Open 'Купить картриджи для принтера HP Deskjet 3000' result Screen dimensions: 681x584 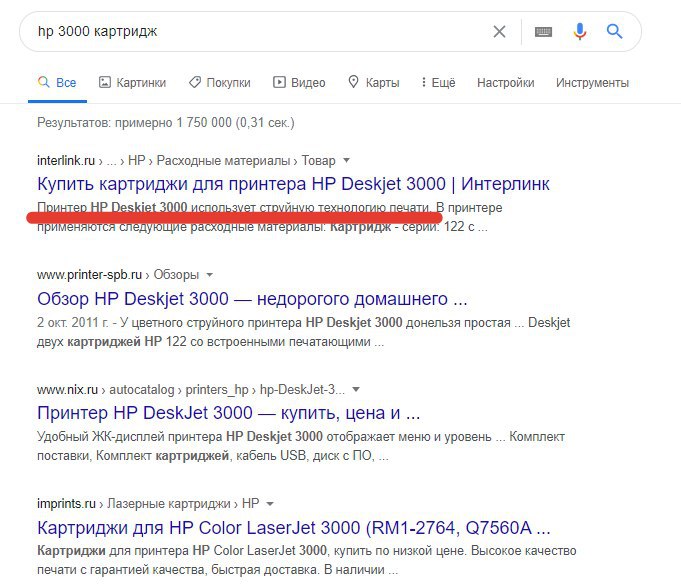click(x=293, y=184)
